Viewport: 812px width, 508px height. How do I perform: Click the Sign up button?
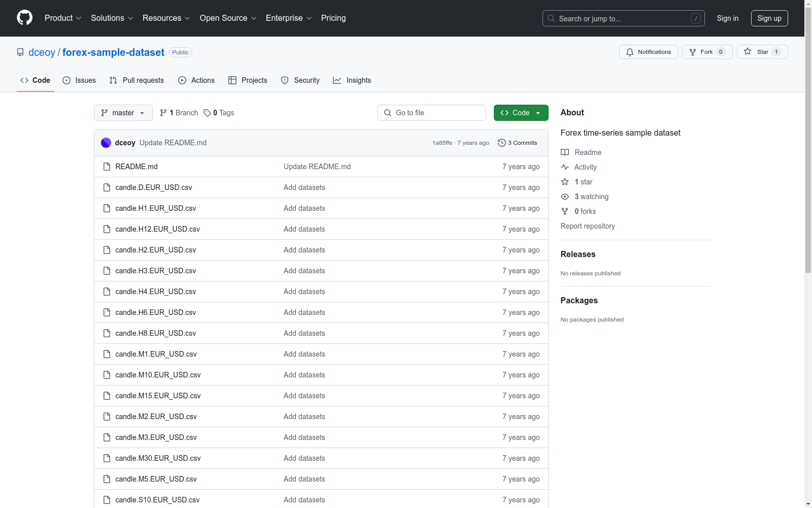tap(769, 18)
